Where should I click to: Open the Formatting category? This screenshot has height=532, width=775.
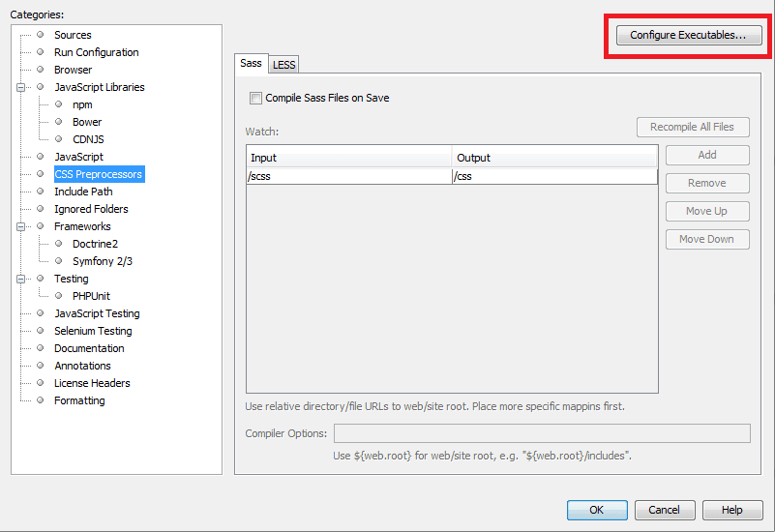[79, 400]
